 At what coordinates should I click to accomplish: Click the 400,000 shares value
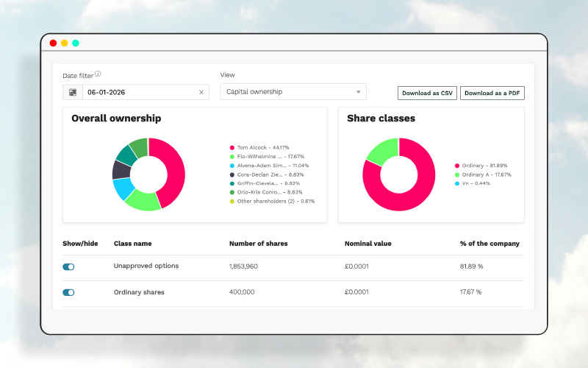[242, 291]
